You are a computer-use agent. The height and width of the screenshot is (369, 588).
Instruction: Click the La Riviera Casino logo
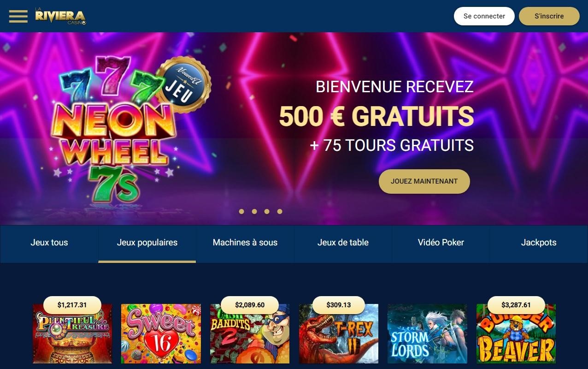60,16
